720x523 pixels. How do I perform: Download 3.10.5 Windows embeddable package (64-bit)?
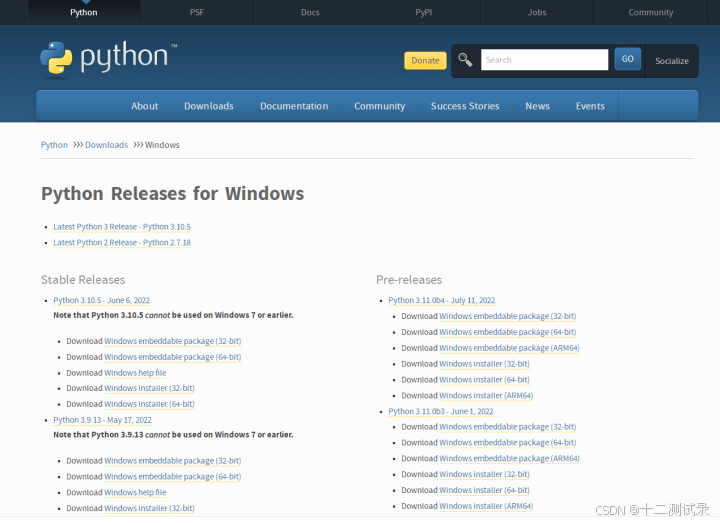pyautogui.click(x=172, y=357)
